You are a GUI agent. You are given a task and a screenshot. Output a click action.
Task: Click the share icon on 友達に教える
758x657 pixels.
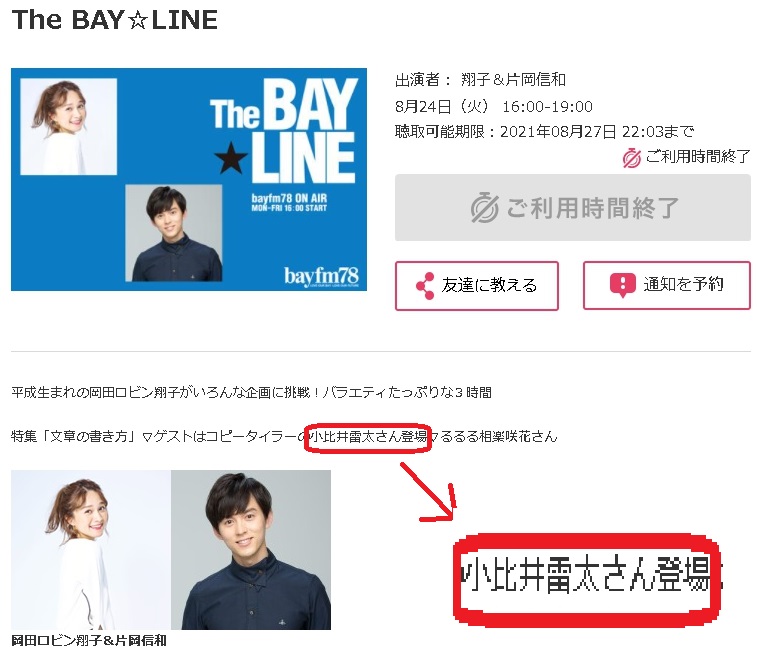point(425,286)
